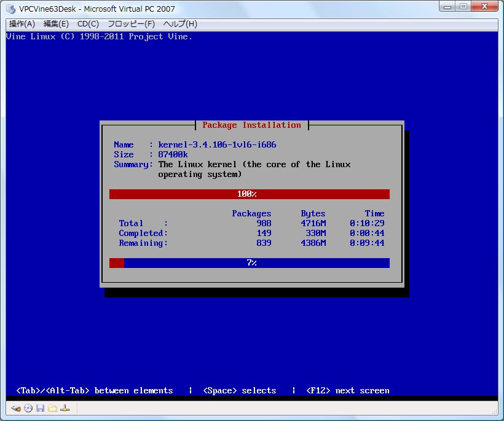Click the window resize grip corner
Screen dimensions: 504x421
[x=495, y=411]
